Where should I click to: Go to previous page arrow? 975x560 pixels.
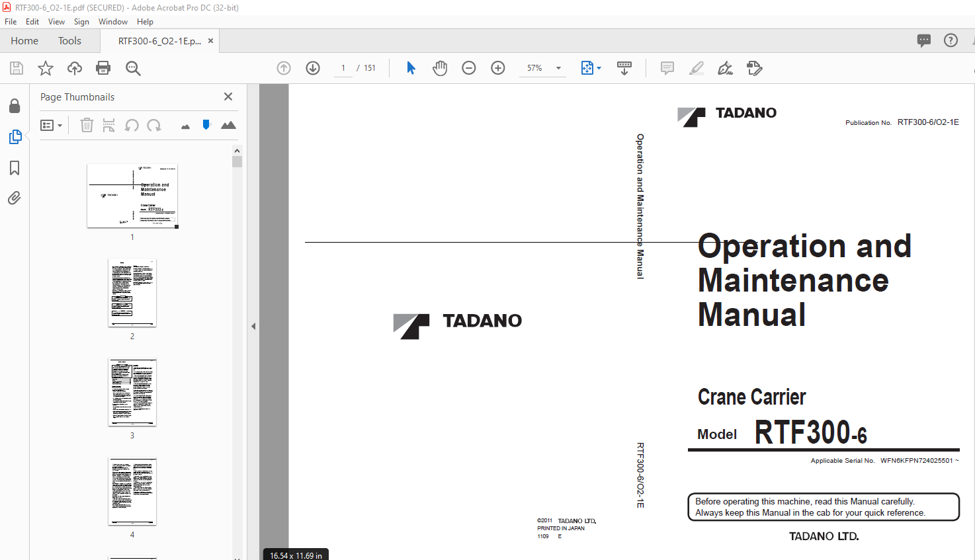[284, 68]
